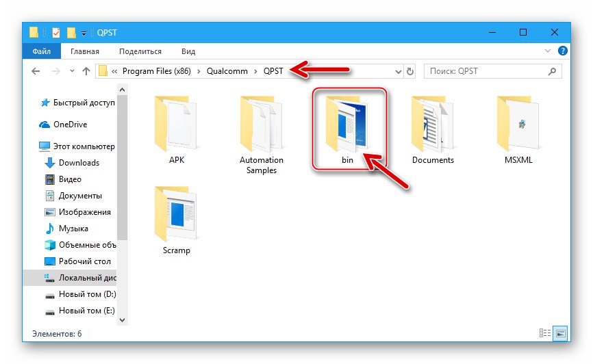This screenshot has width=593, height=364.
Task: Click the Forward navigation arrow
Action: [55, 71]
